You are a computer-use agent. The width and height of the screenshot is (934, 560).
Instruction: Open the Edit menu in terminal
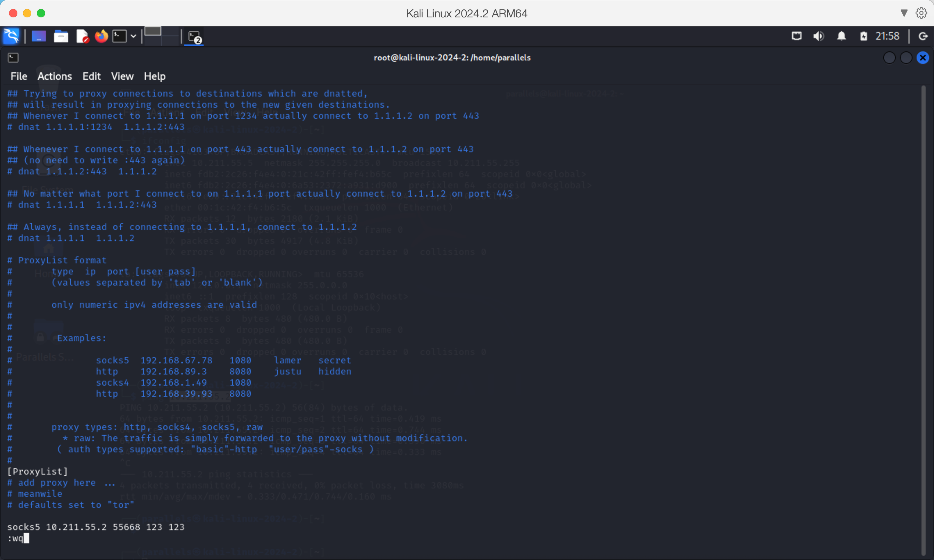pos(91,76)
